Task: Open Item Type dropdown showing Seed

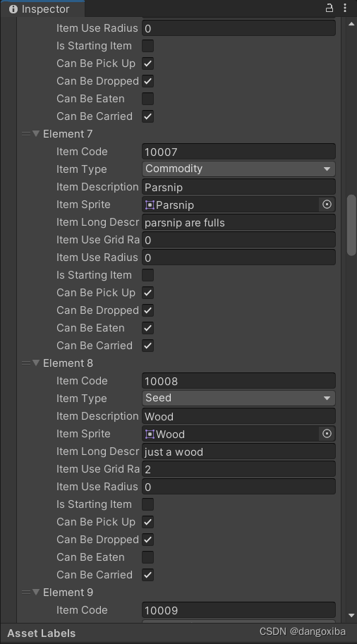Action: point(238,398)
